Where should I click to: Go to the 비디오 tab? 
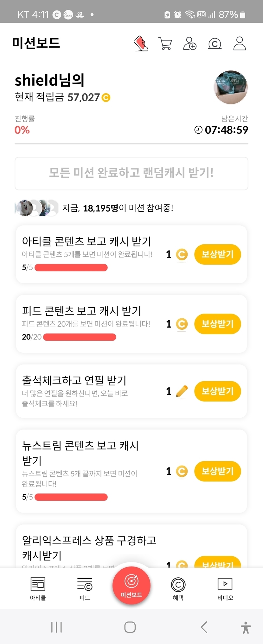[x=225, y=588]
